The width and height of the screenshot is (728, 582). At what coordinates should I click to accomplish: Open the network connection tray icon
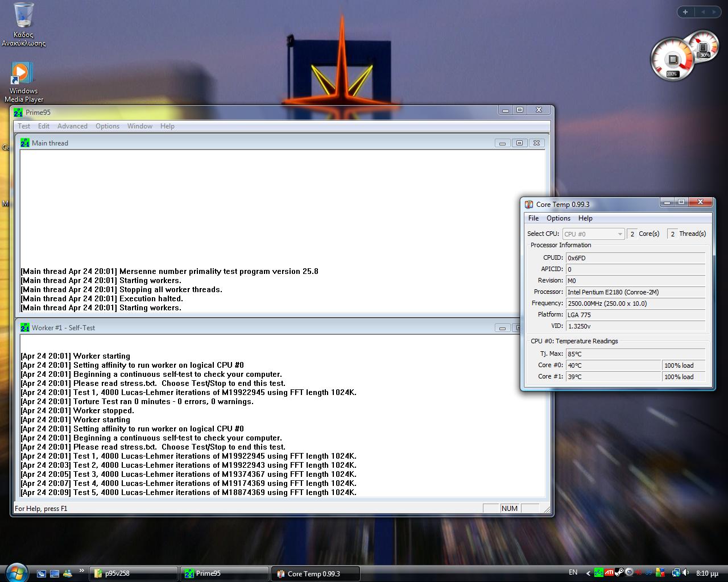click(676, 573)
